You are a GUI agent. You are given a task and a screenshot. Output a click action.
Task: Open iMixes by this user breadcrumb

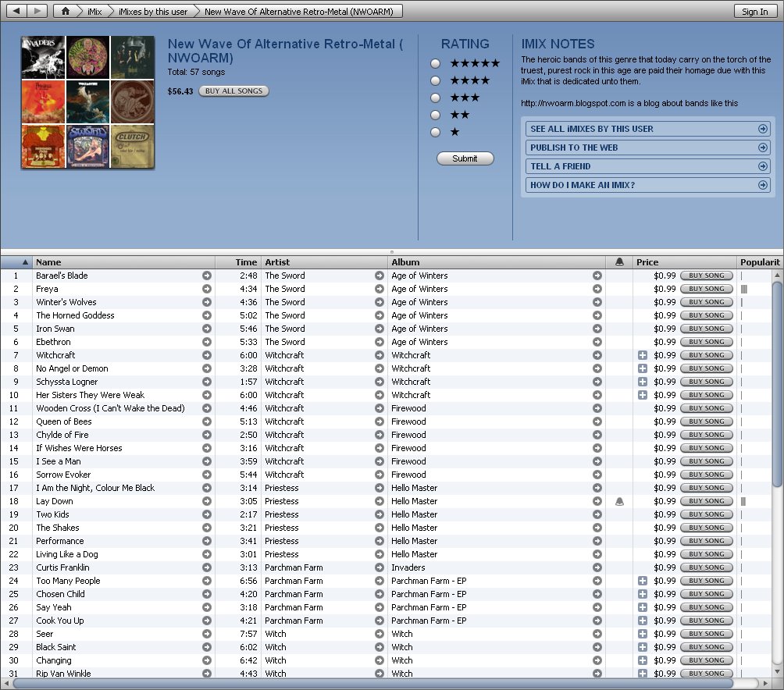pyautogui.click(x=153, y=11)
